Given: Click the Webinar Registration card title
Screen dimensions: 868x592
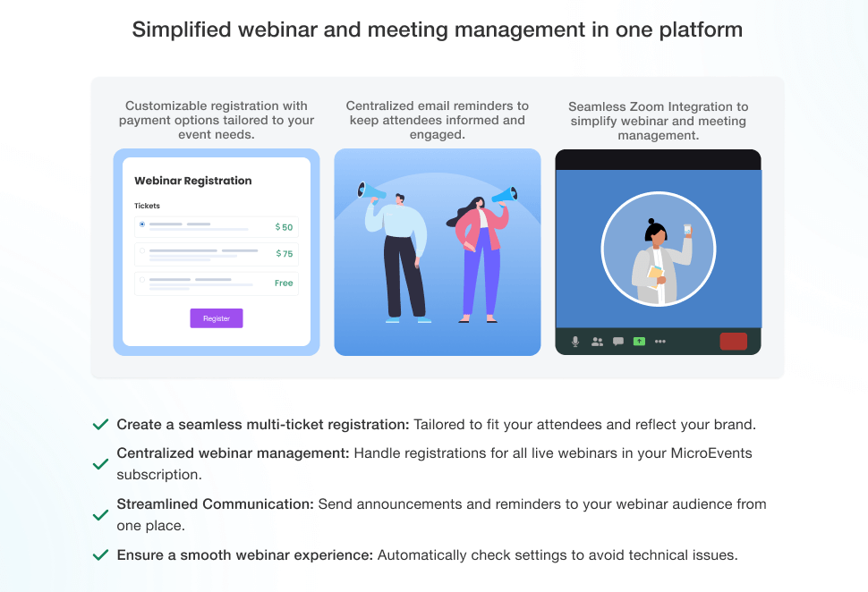Looking at the screenshot, I should (193, 181).
